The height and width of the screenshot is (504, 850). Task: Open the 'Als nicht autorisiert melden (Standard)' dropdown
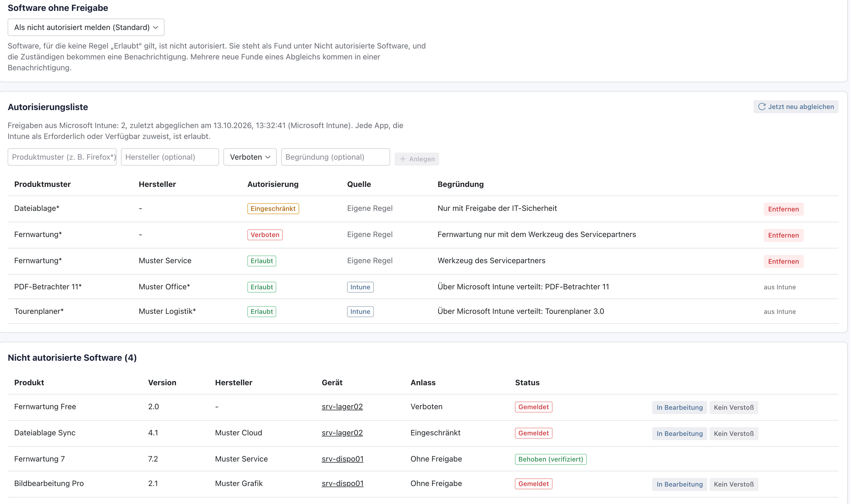coord(86,27)
